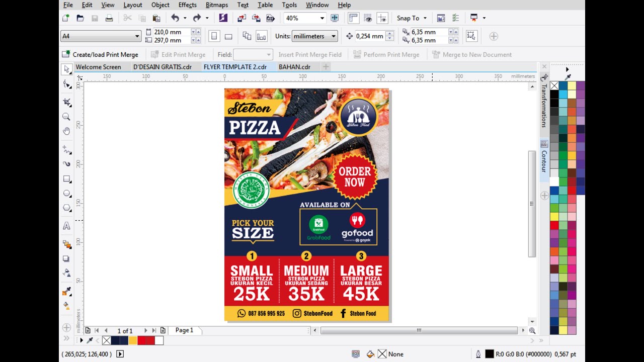Open the A4 page size dropdown
Viewport: 644px width, 362px height.
137,36
